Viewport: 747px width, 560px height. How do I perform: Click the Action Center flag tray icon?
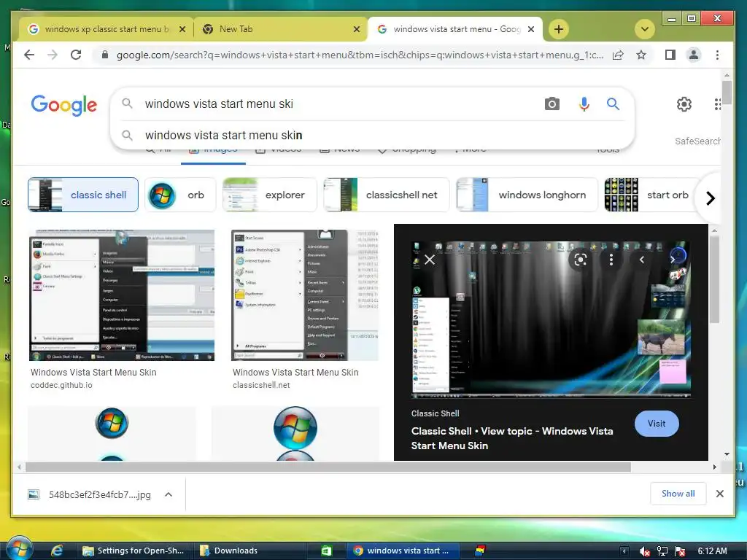point(681,551)
